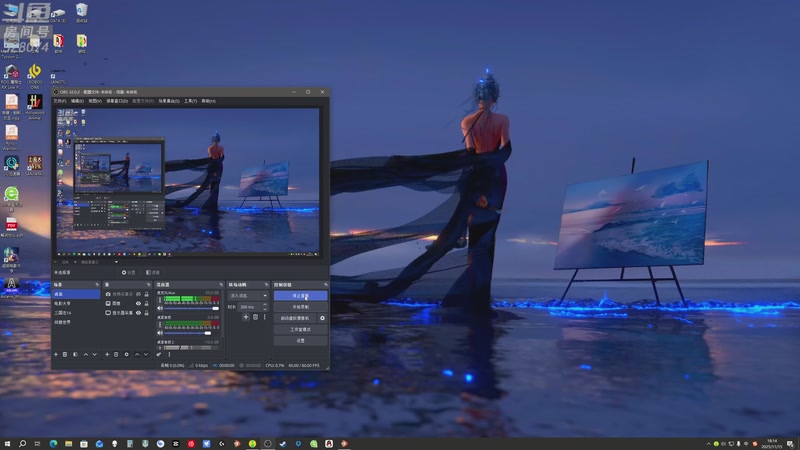The width and height of the screenshot is (800, 450).
Task: Lock the video capture device source
Action: (x=146, y=294)
